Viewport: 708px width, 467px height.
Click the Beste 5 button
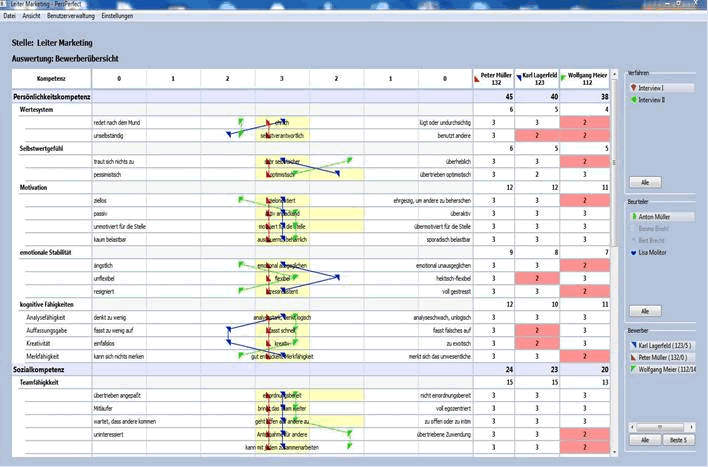tap(678, 440)
